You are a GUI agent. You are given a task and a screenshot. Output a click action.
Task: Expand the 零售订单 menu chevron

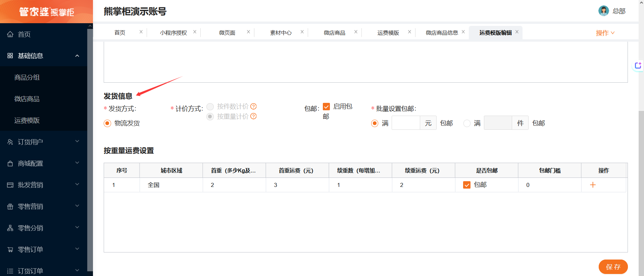click(x=77, y=249)
